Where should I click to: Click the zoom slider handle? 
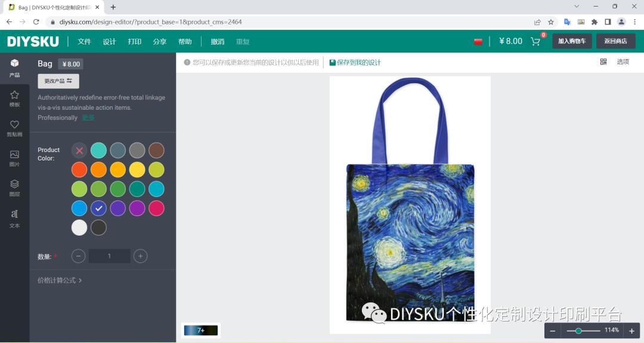tap(578, 330)
